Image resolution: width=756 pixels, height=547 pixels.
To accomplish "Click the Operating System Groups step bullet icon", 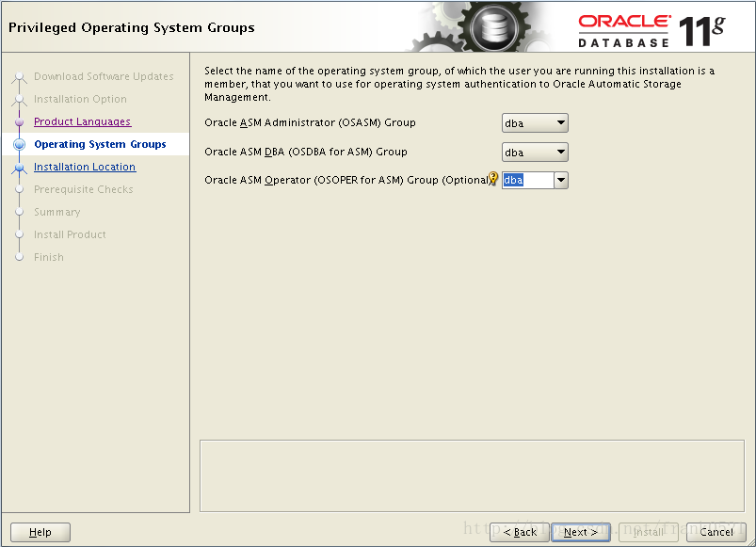I will pos(19,144).
